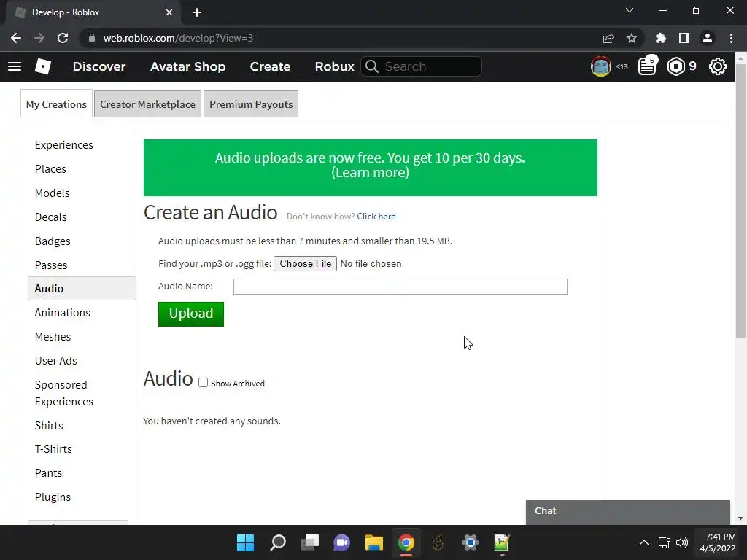Viewport: 747px width, 560px height.
Task: Click the green Upload button
Action: [191, 314]
